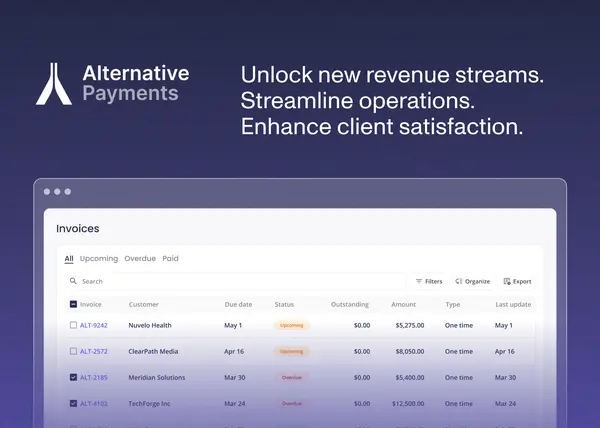The width and height of the screenshot is (600, 428).
Task: Click the Overdue status badge for Meridian Solutions
Action: [292, 377]
